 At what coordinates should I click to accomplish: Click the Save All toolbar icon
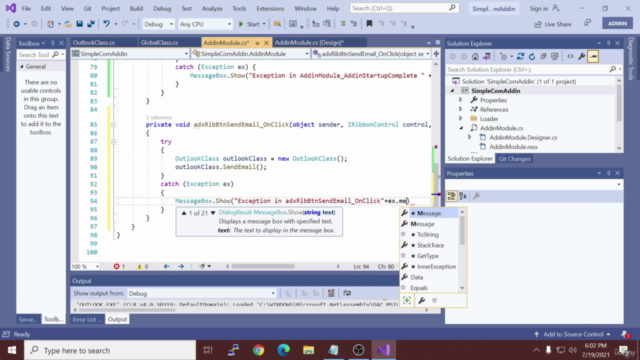point(91,24)
